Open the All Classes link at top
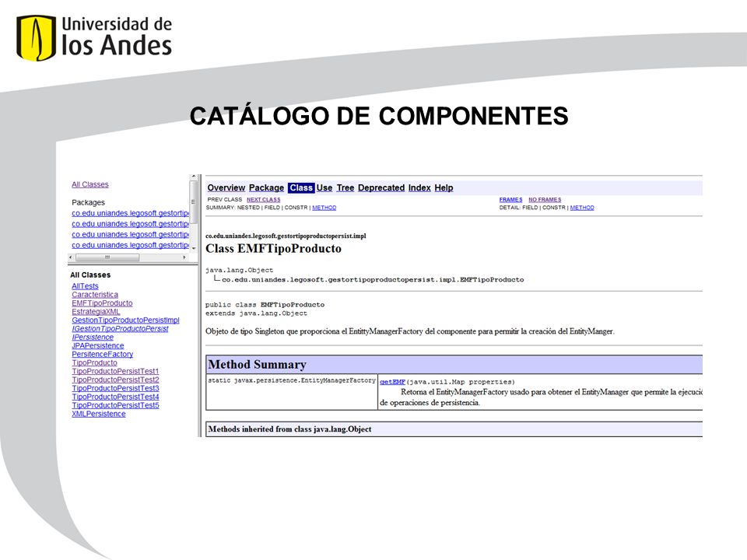Viewport: 747px width, 560px height. [x=90, y=184]
